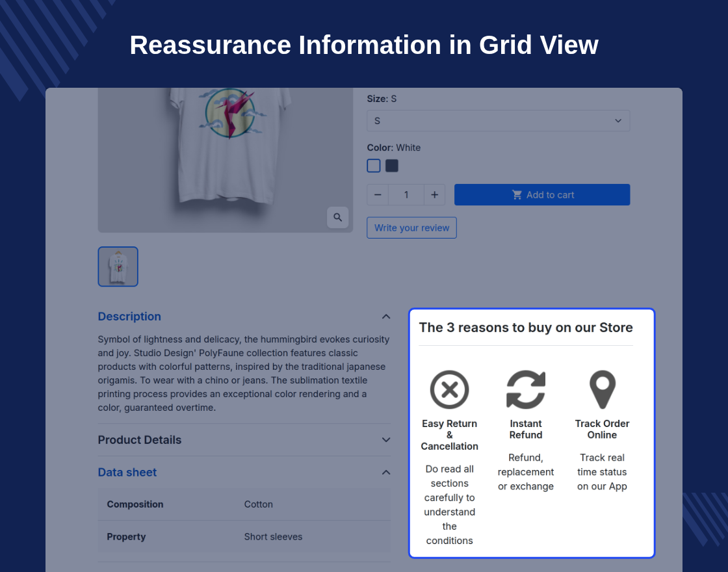Collapse the Description section chevron
728x572 pixels.
point(386,317)
